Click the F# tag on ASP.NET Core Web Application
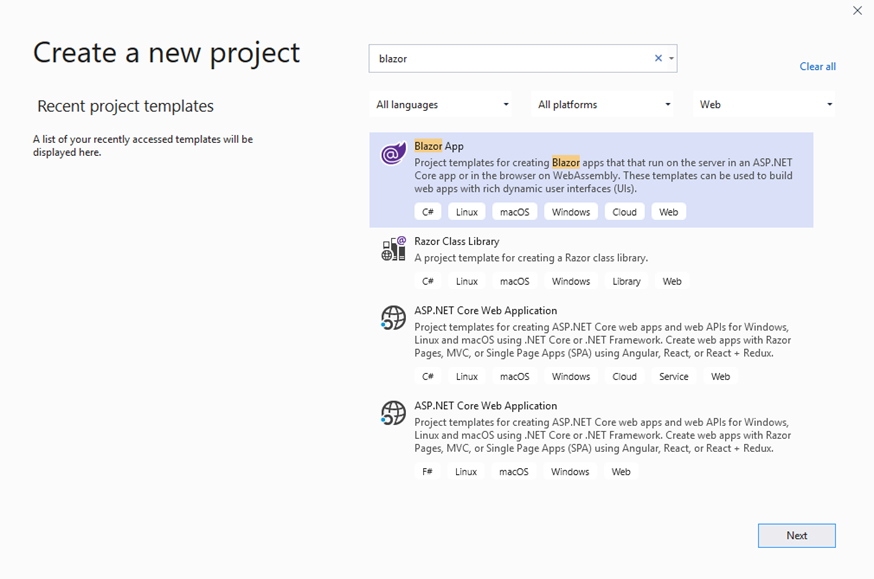The image size is (874, 579). point(427,472)
